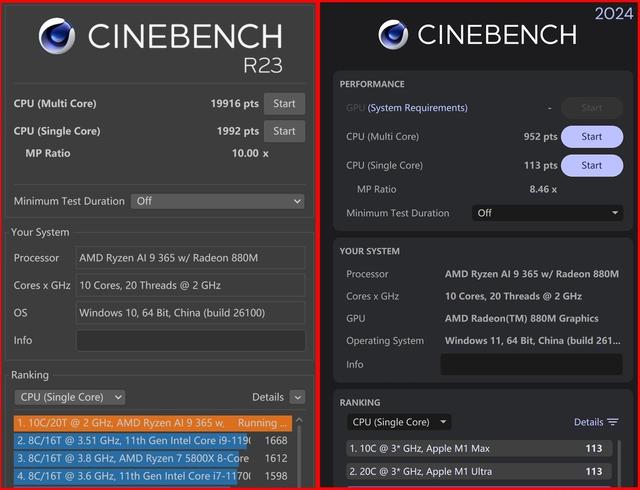Click the 2024 Info text field
Image resolution: width=640 pixels, height=490 pixels.
point(531,364)
